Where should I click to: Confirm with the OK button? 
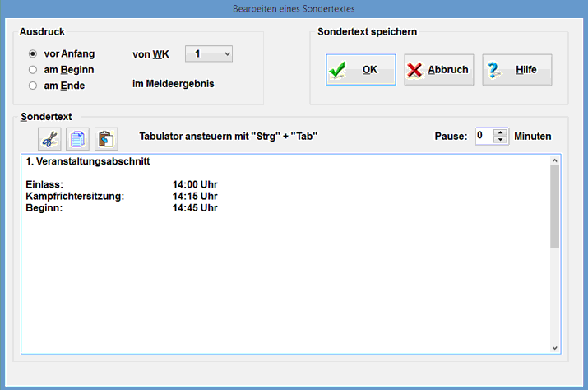click(360, 70)
